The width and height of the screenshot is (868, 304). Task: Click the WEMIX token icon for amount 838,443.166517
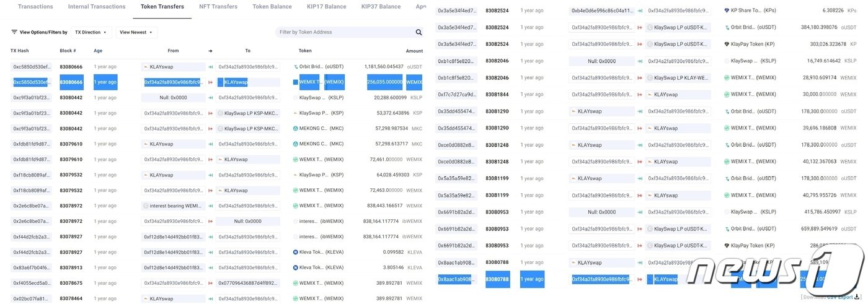[x=296, y=206]
